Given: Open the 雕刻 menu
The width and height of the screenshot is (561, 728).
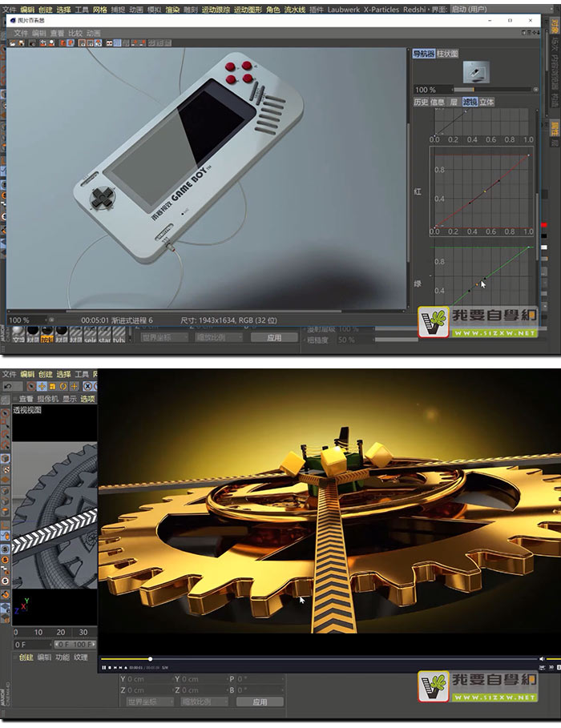Looking at the screenshot, I should tap(191, 10).
